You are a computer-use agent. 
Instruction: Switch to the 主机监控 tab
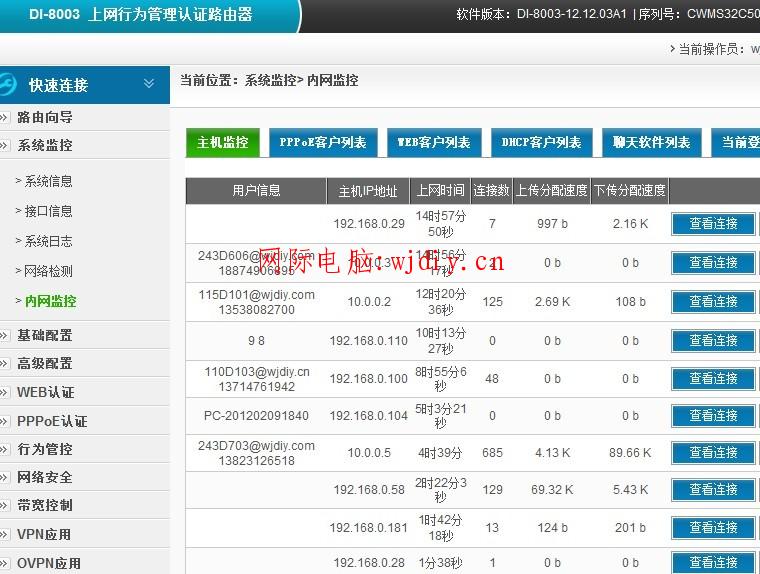tap(222, 143)
